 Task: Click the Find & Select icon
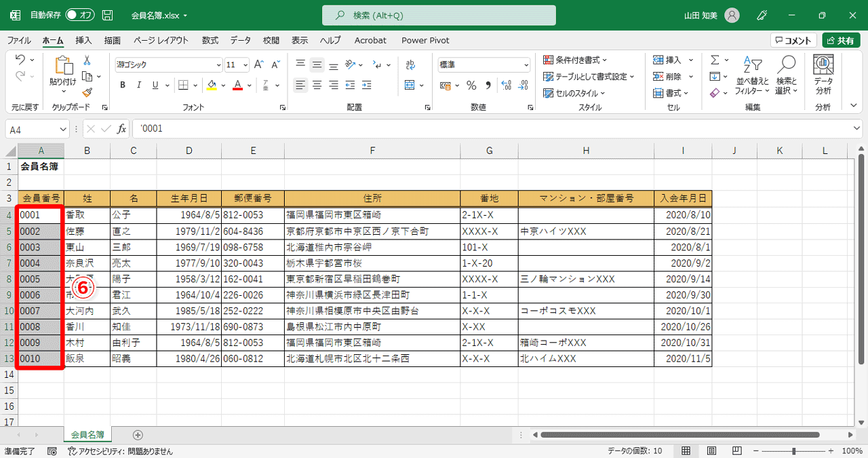[786, 75]
